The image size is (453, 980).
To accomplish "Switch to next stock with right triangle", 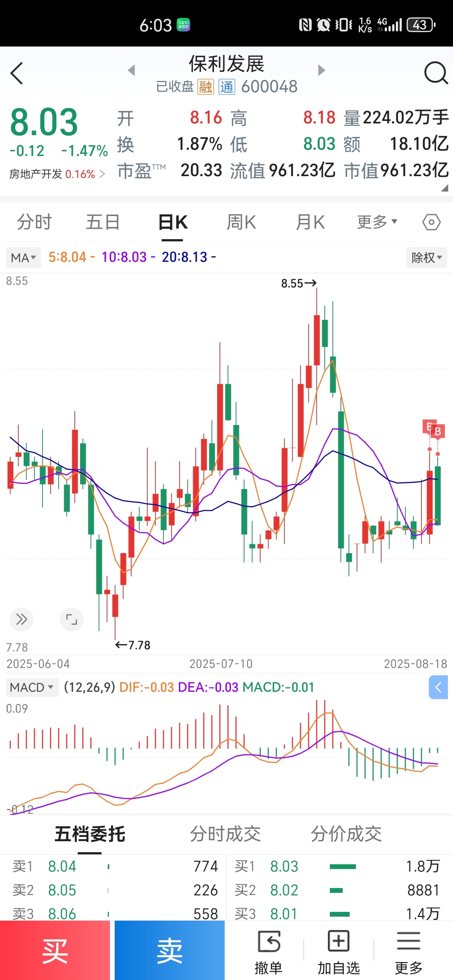I will [321, 70].
